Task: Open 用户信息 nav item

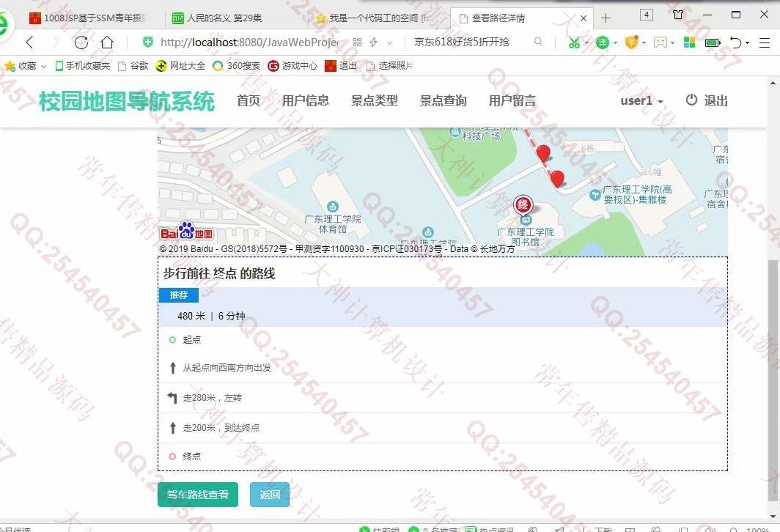Action: coord(306,101)
